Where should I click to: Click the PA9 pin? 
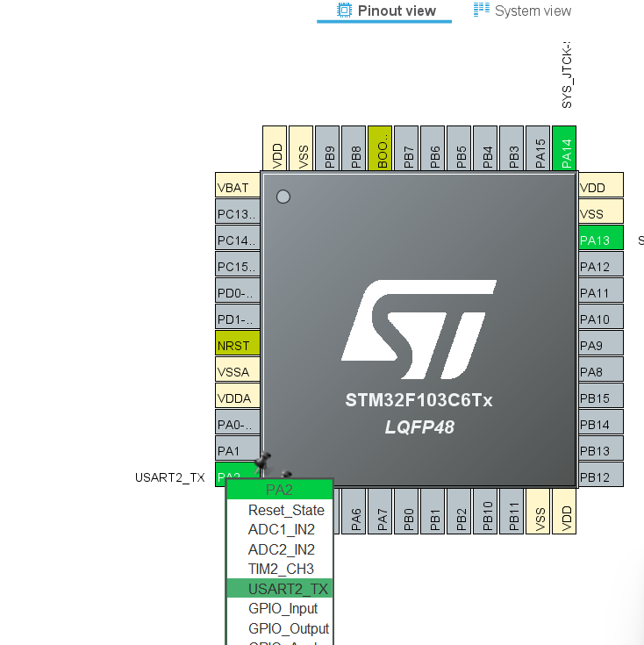point(601,342)
